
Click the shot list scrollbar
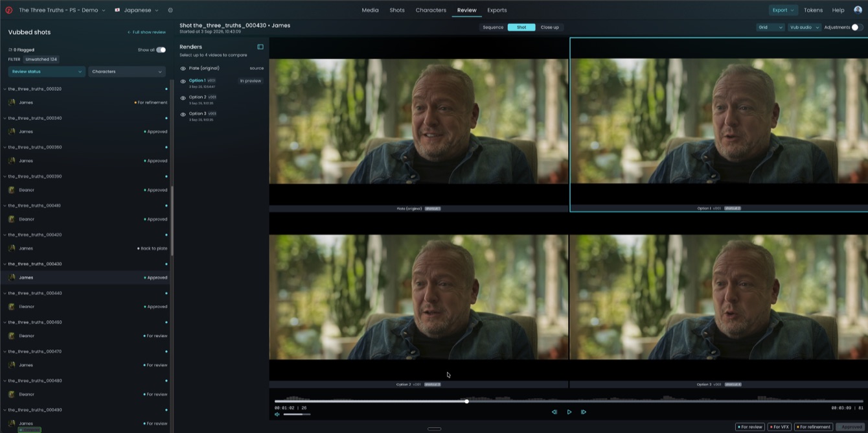(x=172, y=220)
